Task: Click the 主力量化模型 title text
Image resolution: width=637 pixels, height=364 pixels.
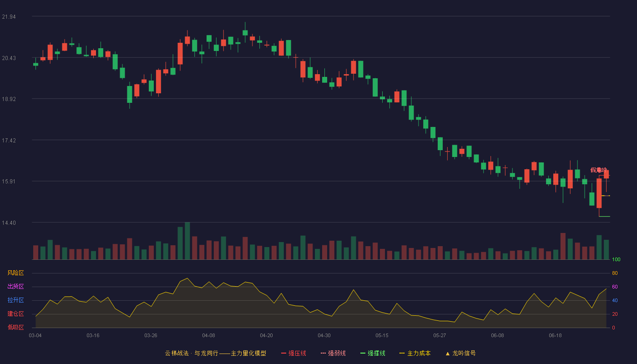Action: tap(248, 353)
